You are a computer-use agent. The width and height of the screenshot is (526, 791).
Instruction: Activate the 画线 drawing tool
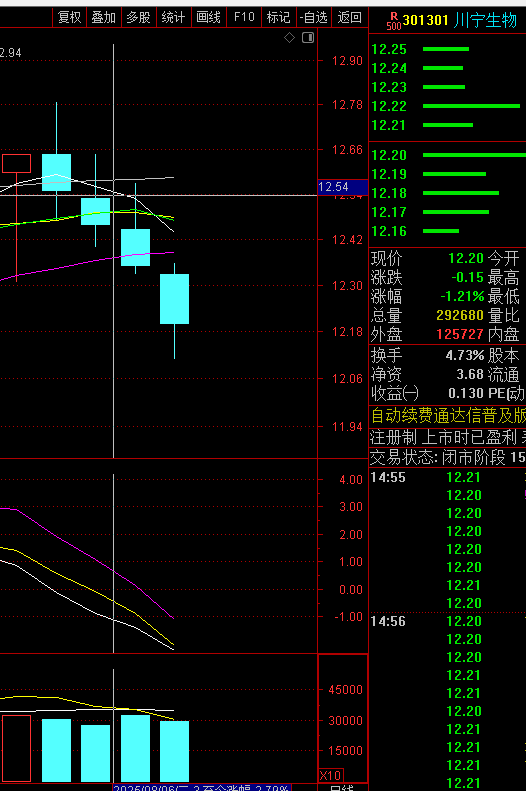pyautogui.click(x=208, y=18)
